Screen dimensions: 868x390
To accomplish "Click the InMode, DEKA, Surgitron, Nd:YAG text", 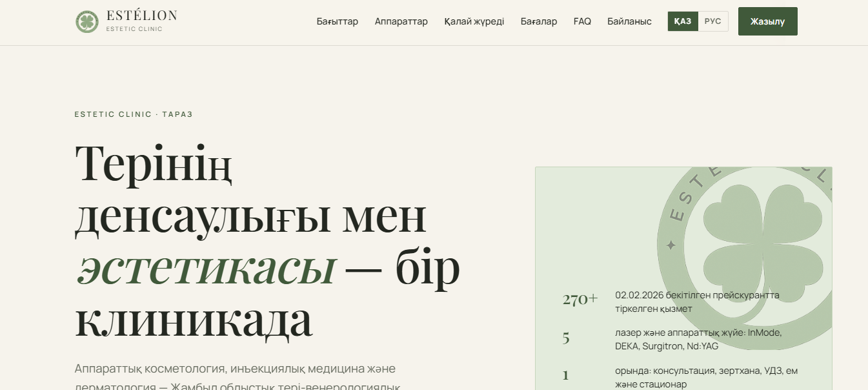I will click(x=698, y=339).
